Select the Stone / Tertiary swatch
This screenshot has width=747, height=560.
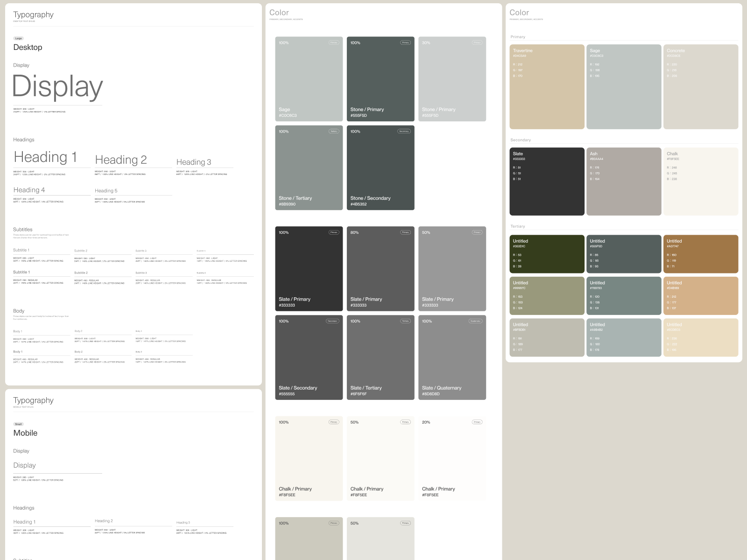coord(309,168)
